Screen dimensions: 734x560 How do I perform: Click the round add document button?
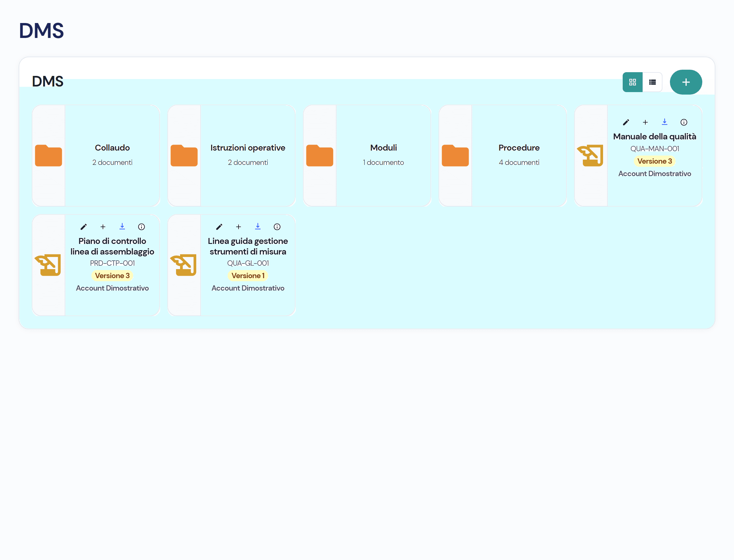tap(686, 82)
